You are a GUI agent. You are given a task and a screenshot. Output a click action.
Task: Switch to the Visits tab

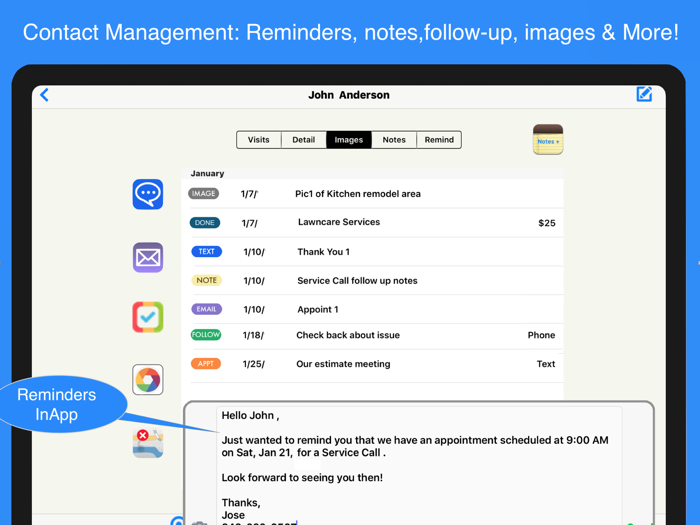[x=258, y=140]
